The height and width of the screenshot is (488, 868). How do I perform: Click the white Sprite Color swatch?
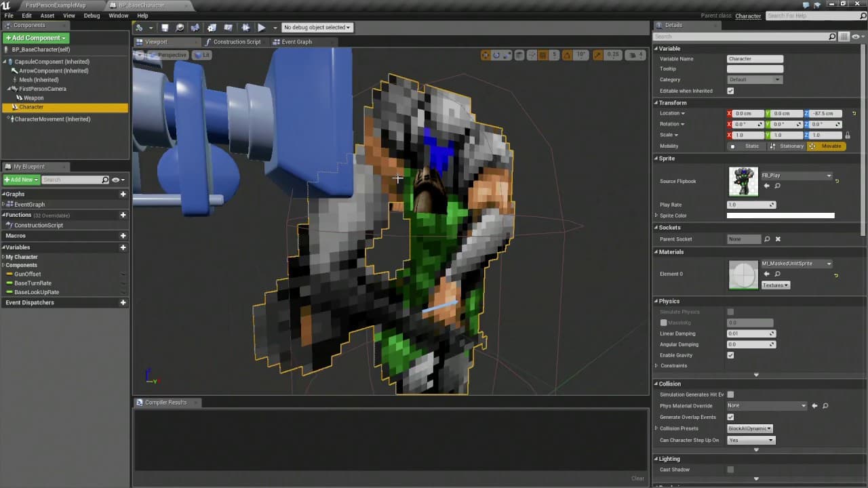(x=781, y=216)
